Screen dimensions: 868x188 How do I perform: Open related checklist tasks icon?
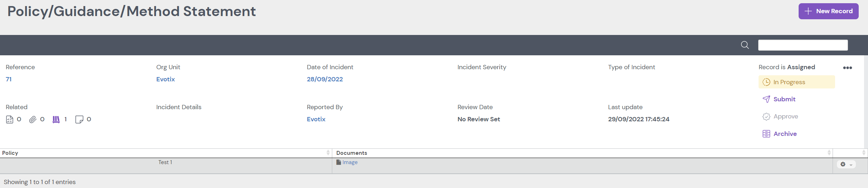coord(10,120)
